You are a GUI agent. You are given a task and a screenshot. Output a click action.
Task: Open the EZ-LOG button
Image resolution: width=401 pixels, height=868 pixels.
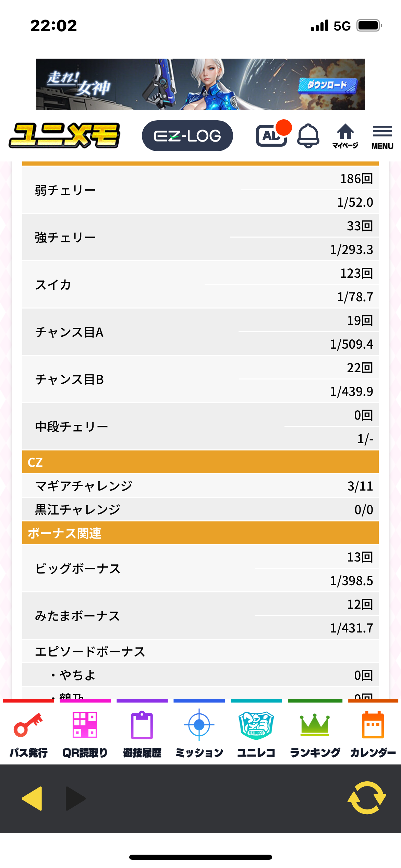pos(187,136)
